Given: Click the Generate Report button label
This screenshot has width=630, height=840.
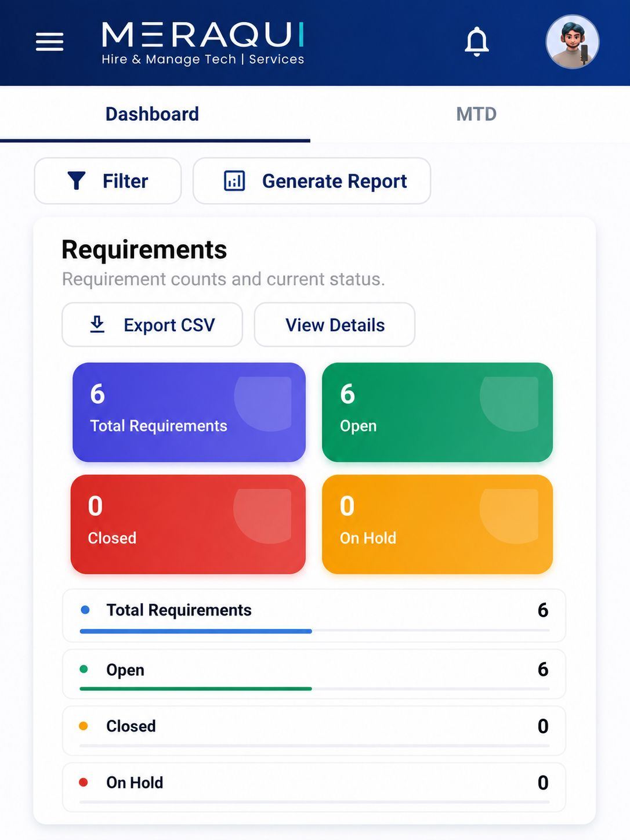Looking at the screenshot, I should click(x=335, y=181).
